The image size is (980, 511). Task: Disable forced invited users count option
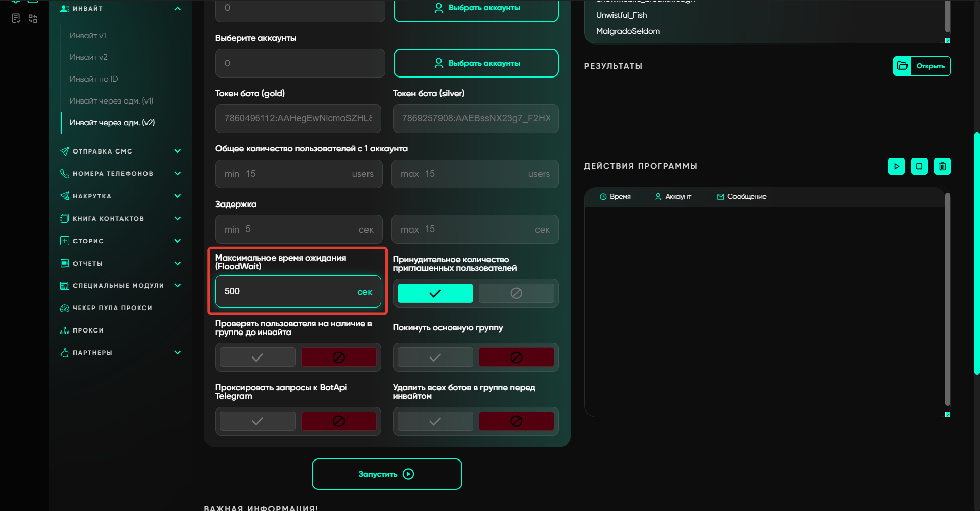516,293
